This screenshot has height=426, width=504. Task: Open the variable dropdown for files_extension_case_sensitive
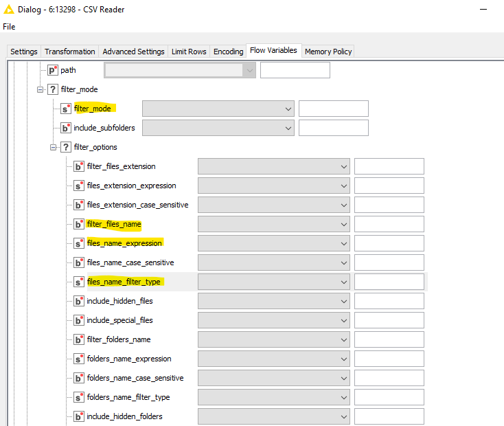point(274,205)
